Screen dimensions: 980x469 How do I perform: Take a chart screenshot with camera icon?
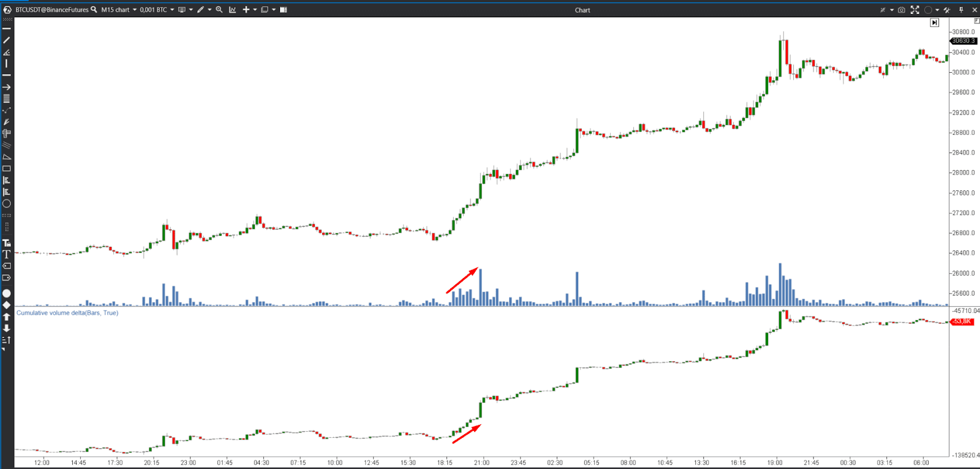coord(901,10)
